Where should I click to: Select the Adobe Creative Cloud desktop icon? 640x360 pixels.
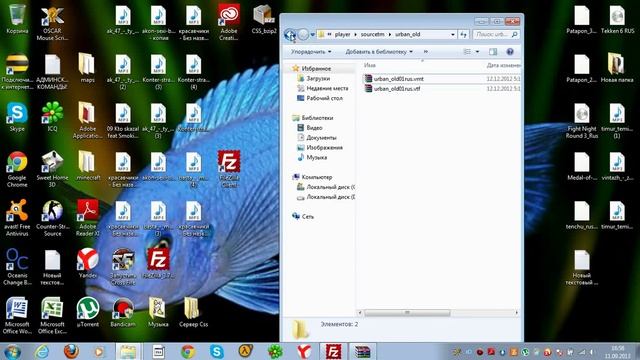pos(229,22)
